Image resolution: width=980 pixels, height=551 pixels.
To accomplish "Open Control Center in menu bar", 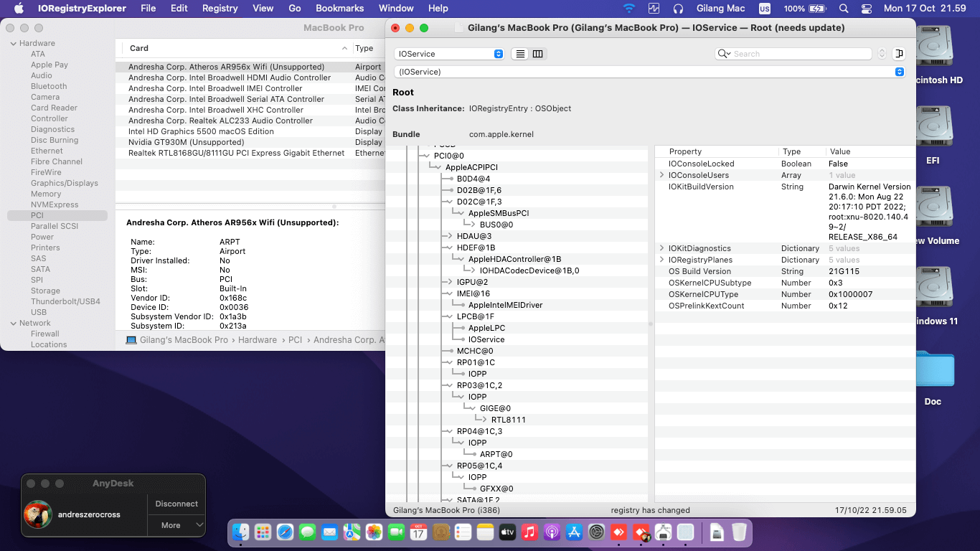I will 867,9.
